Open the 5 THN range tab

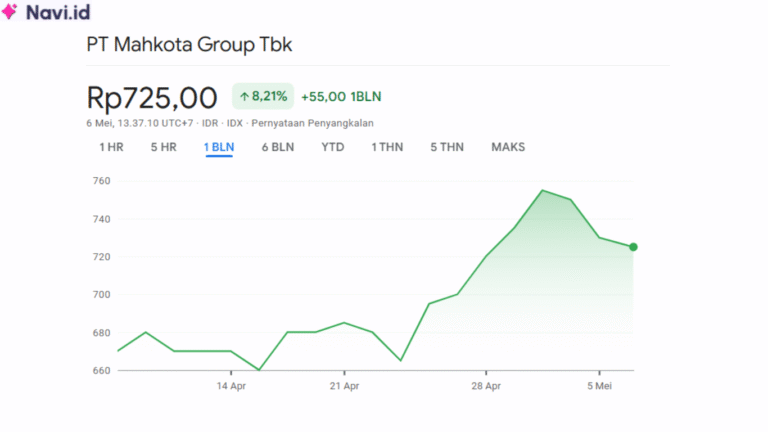pos(447,147)
